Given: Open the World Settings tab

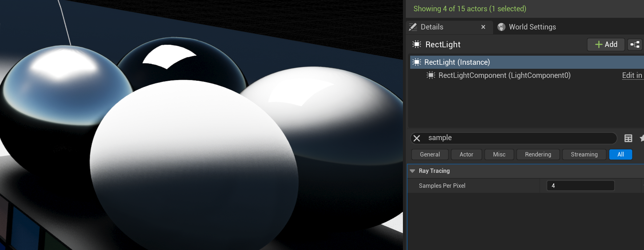Looking at the screenshot, I should click(527, 27).
